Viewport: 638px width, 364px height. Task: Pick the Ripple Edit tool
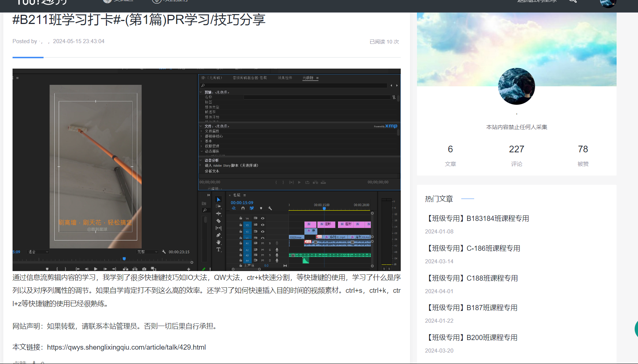[x=218, y=214]
